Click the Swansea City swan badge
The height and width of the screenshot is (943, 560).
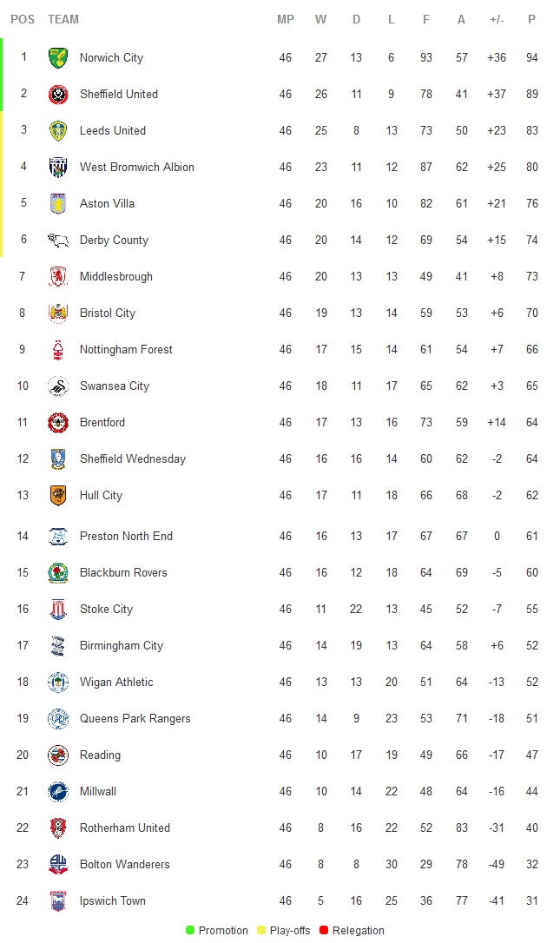58,386
